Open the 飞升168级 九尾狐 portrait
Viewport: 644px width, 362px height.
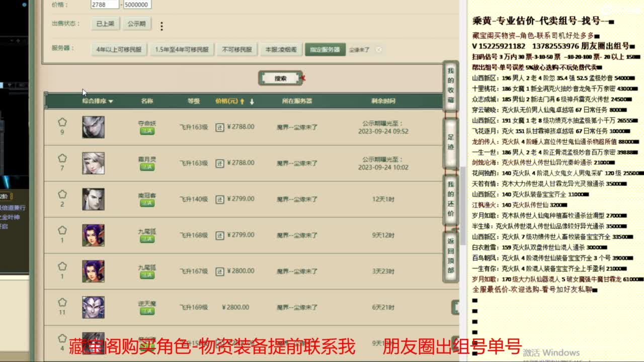[94, 235]
